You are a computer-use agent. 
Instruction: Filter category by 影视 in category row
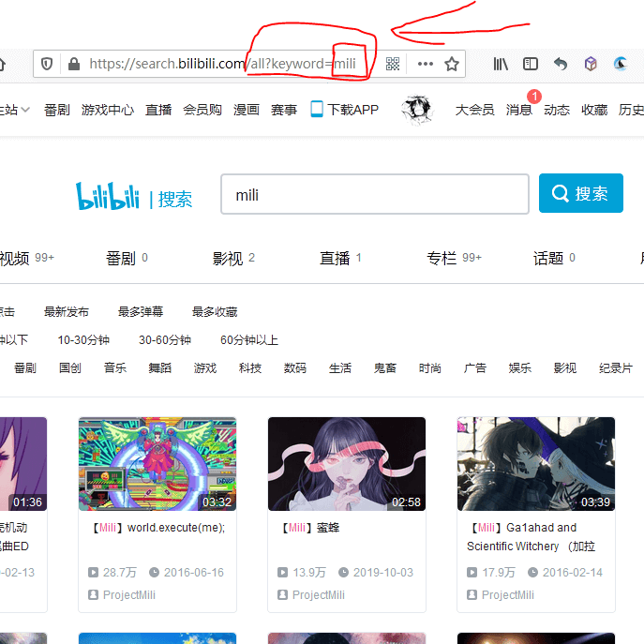click(x=565, y=368)
